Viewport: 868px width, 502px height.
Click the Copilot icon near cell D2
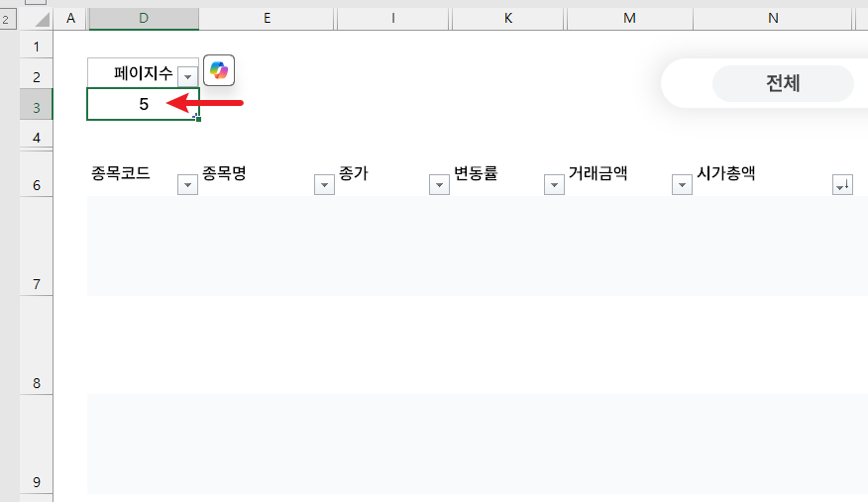pyautogui.click(x=219, y=70)
